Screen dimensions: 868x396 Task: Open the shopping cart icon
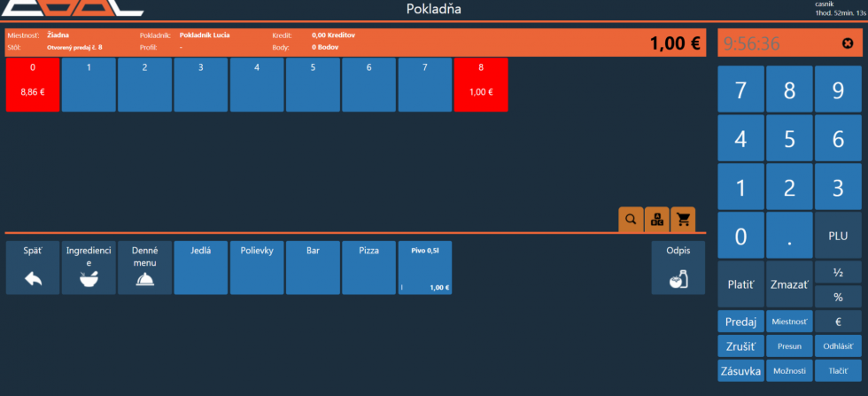(x=683, y=219)
